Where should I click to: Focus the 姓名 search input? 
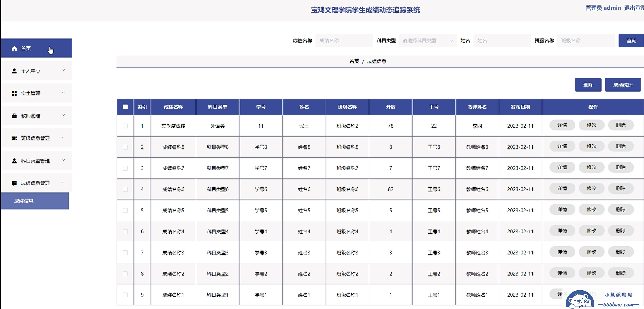tap(502, 41)
